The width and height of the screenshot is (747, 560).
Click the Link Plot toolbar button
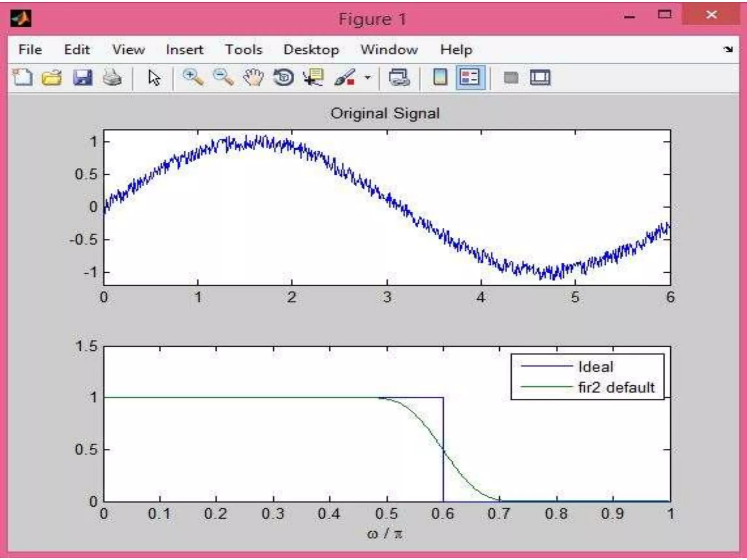coord(399,78)
